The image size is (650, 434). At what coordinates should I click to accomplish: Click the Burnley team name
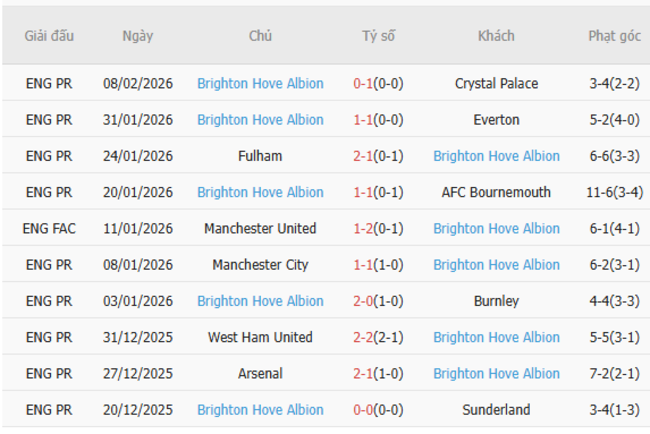click(496, 301)
